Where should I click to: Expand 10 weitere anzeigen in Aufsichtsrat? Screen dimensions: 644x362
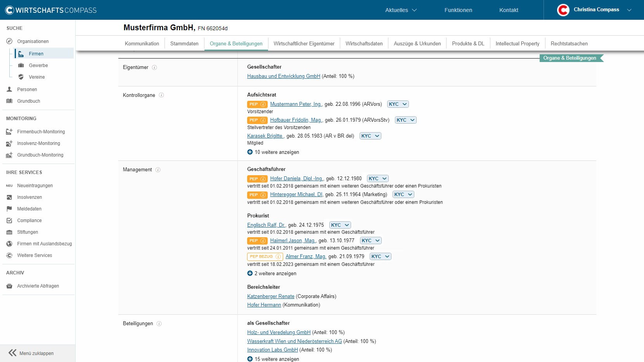273,152
